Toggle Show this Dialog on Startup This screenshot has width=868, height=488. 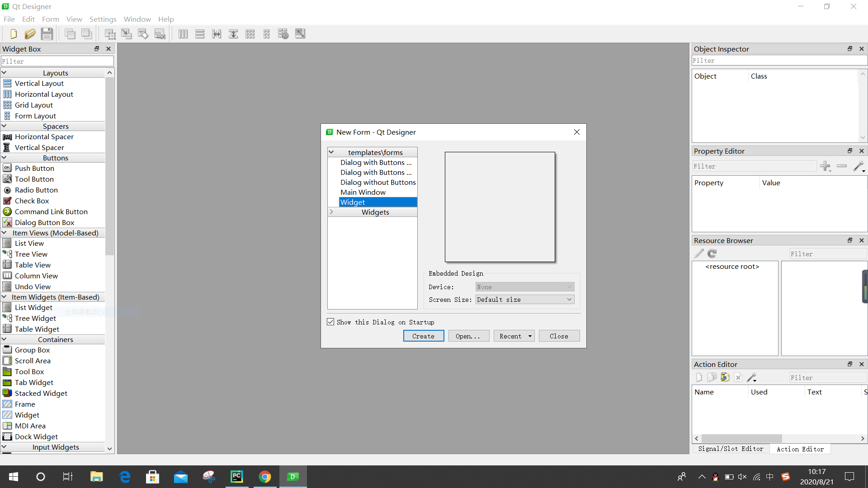coord(331,322)
